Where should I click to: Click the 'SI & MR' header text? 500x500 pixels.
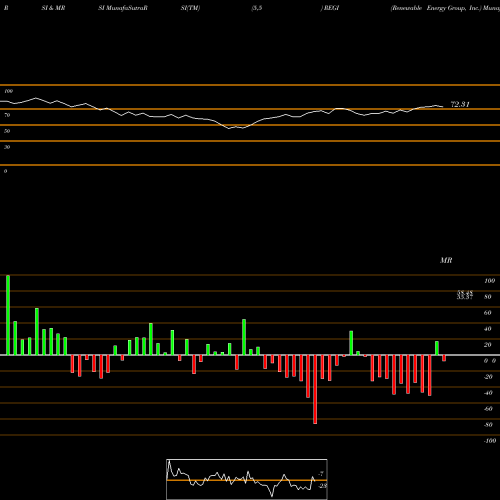coord(53,8)
